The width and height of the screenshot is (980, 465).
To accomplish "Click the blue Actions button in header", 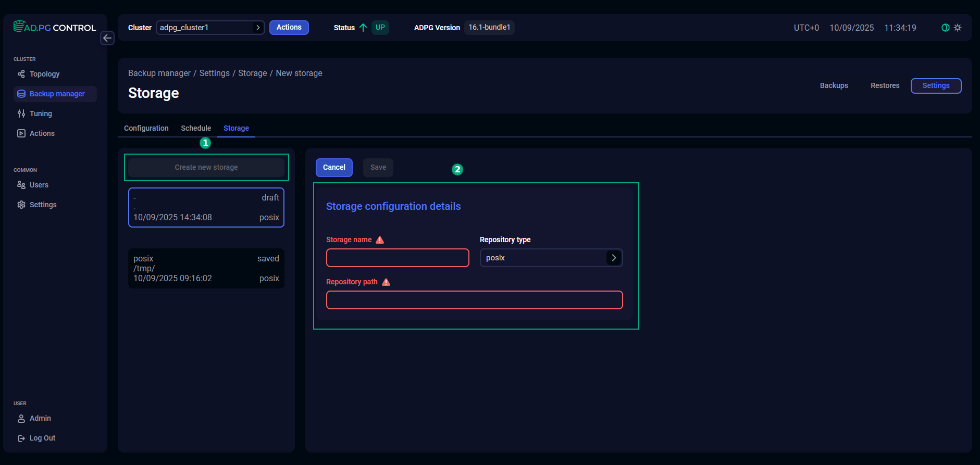I will pos(289,28).
